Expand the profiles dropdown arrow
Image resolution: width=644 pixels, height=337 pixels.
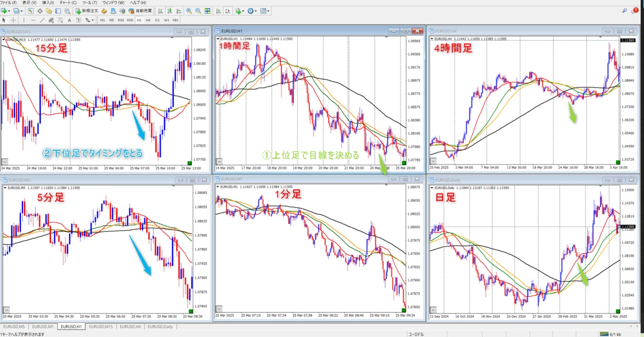[x=22, y=11]
